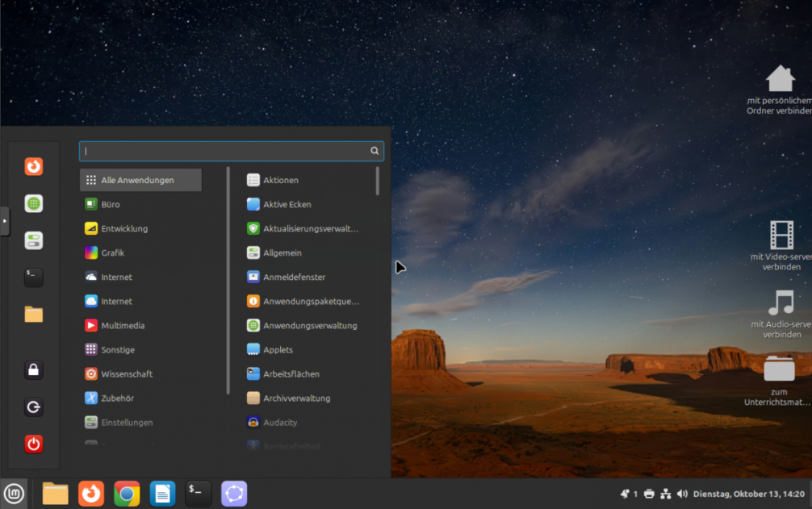Open the purple app in taskbar
The image size is (812, 509).
(234, 494)
